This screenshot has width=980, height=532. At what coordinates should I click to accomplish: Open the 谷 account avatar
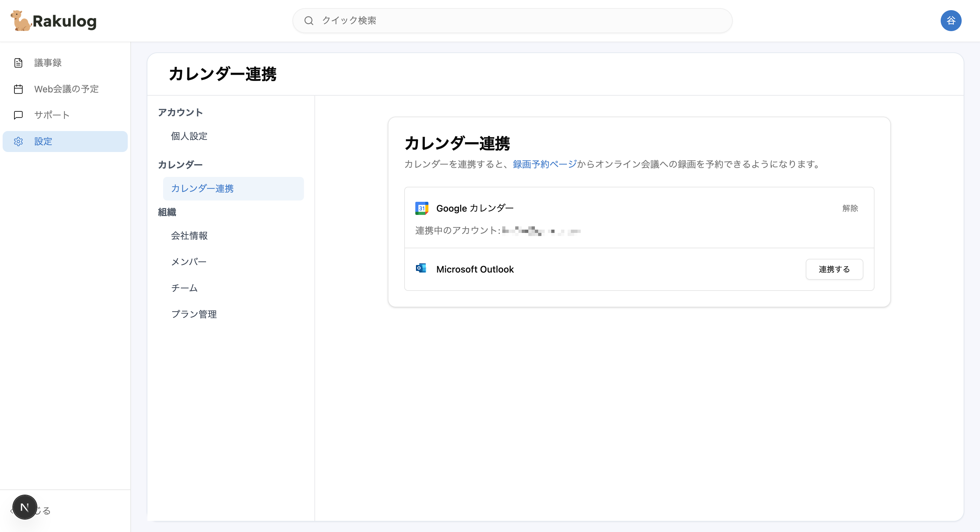(x=951, y=21)
